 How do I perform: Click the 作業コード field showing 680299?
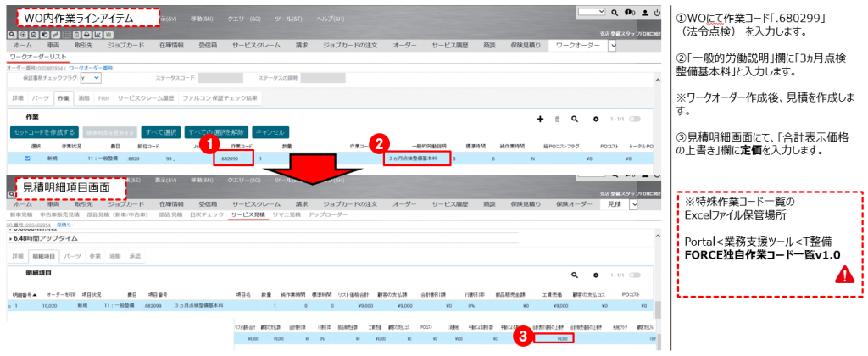[x=232, y=158]
